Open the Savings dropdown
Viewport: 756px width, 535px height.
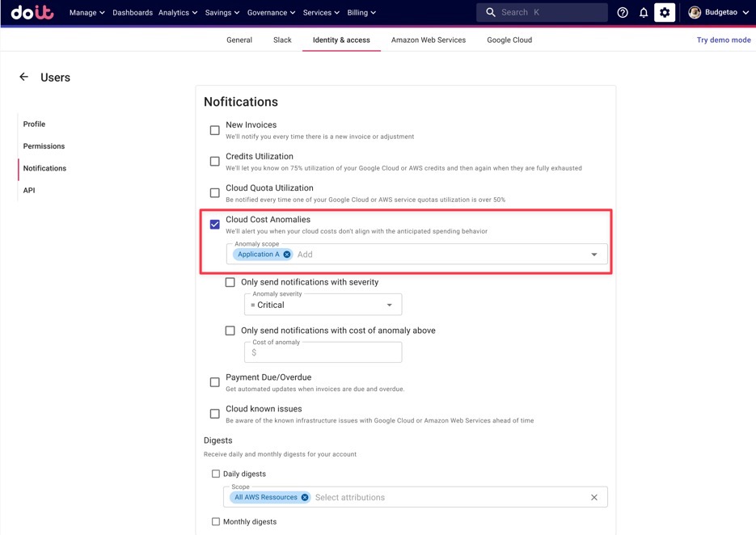222,13
